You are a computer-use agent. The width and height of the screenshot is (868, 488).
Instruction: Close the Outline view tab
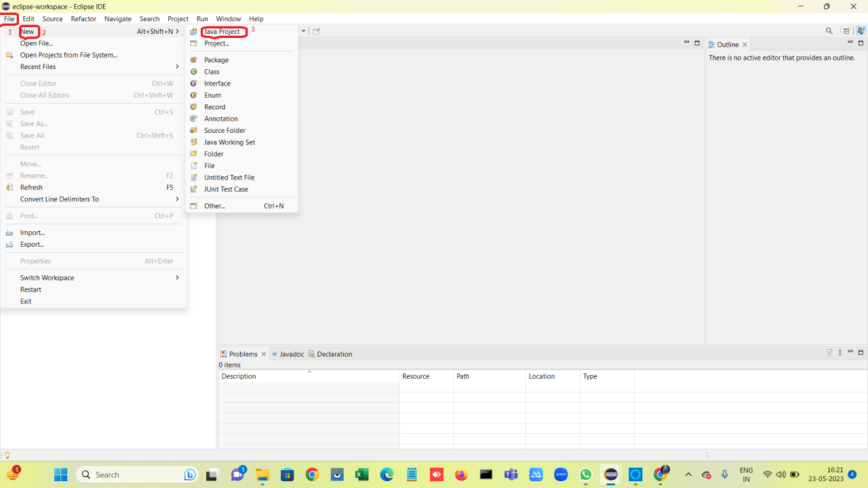coord(745,45)
